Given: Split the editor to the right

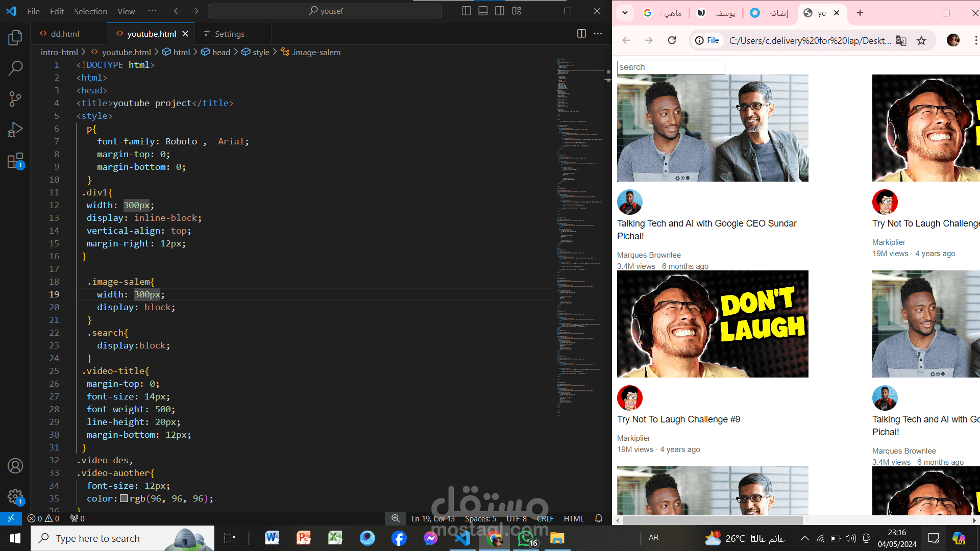Looking at the screenshot, I should pos(581,34).
